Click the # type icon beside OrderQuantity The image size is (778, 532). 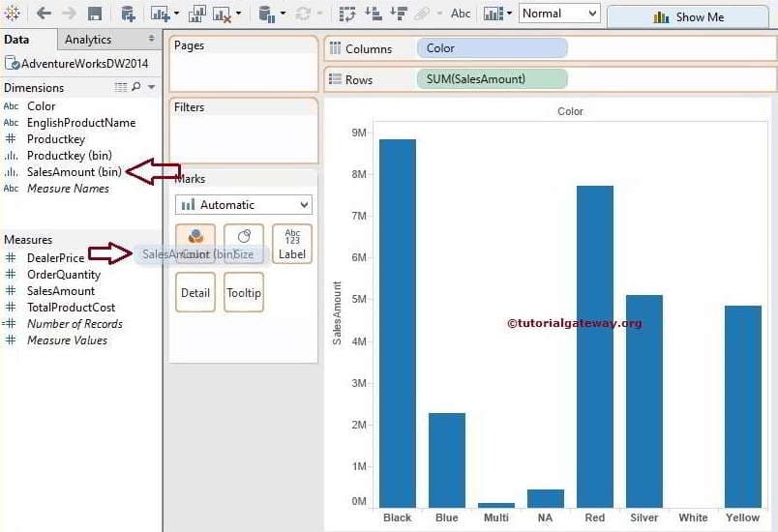(11, 275)
